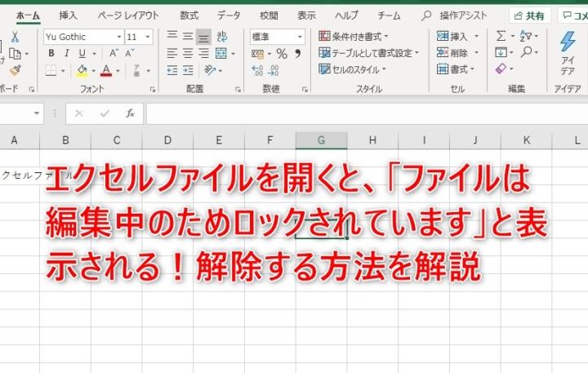Toggle center horizontal alignment

pyautogui.click(x=187, y=54)
